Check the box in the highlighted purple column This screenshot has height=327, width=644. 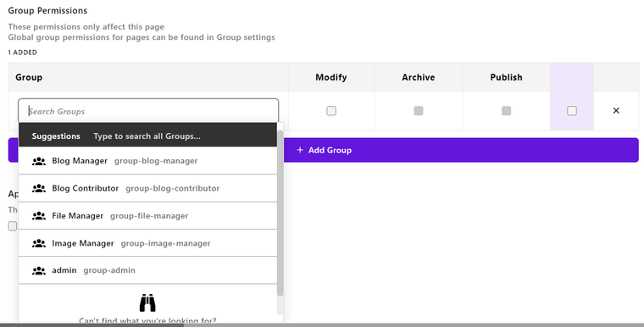click(x=572, y=111)
